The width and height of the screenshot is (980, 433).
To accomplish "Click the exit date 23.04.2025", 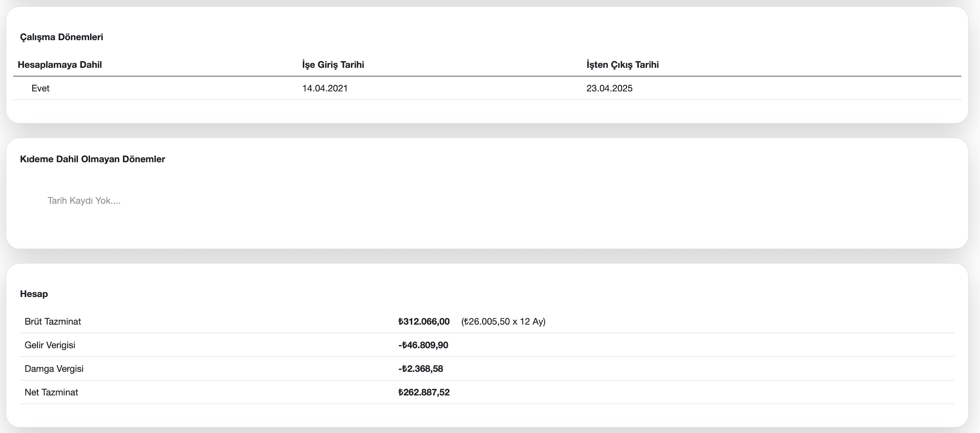I will [609, 88].
